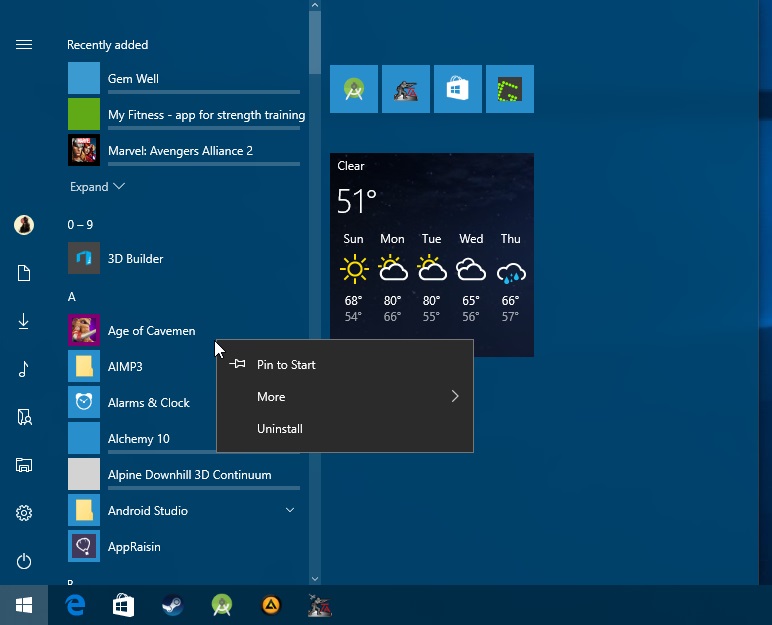Open the green G pinned tile
This screenshot has width=772, height=625.
pos(510,89)
